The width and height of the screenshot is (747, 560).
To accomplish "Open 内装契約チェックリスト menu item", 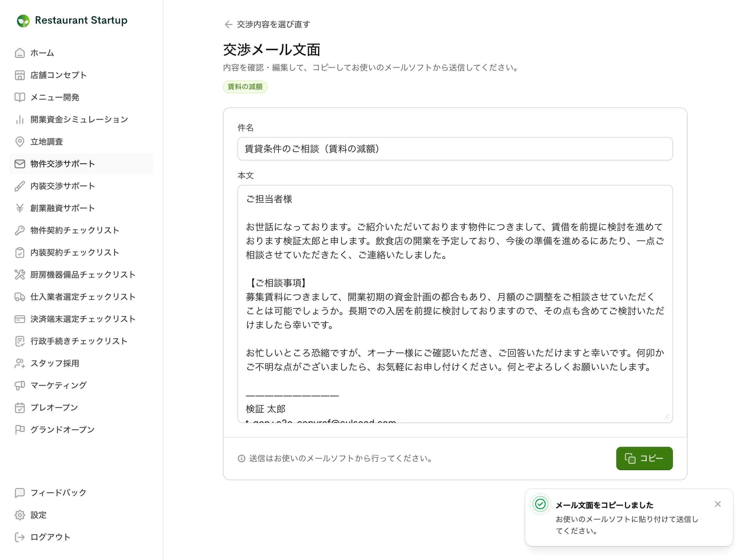I will click(x=81, y=253).
